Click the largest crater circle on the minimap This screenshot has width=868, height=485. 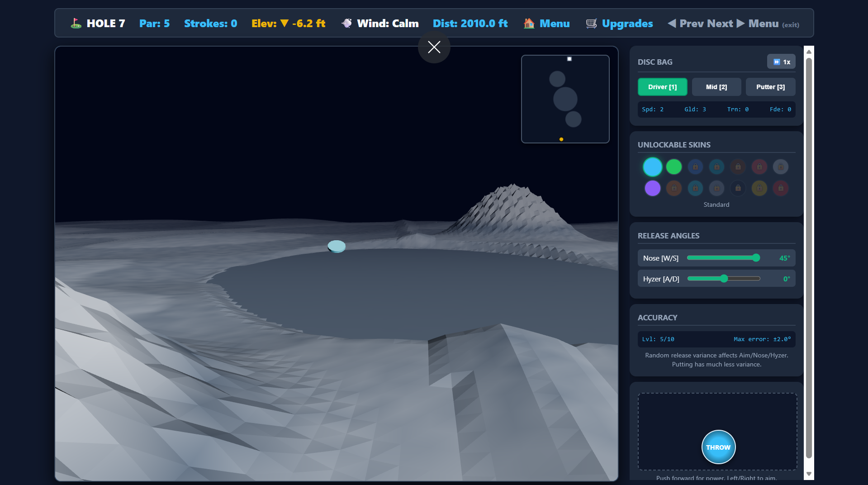point(565,99)
